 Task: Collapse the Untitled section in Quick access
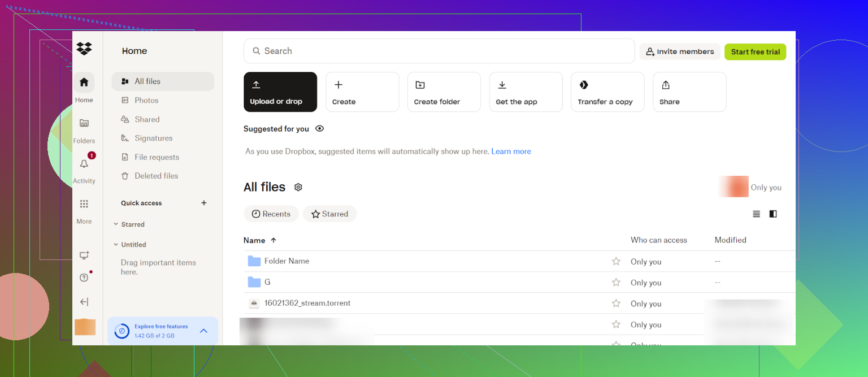pos(116,245)
